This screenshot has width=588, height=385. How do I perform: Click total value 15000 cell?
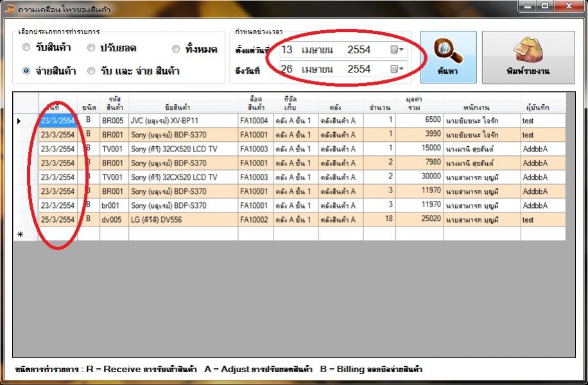pos(420,149)
